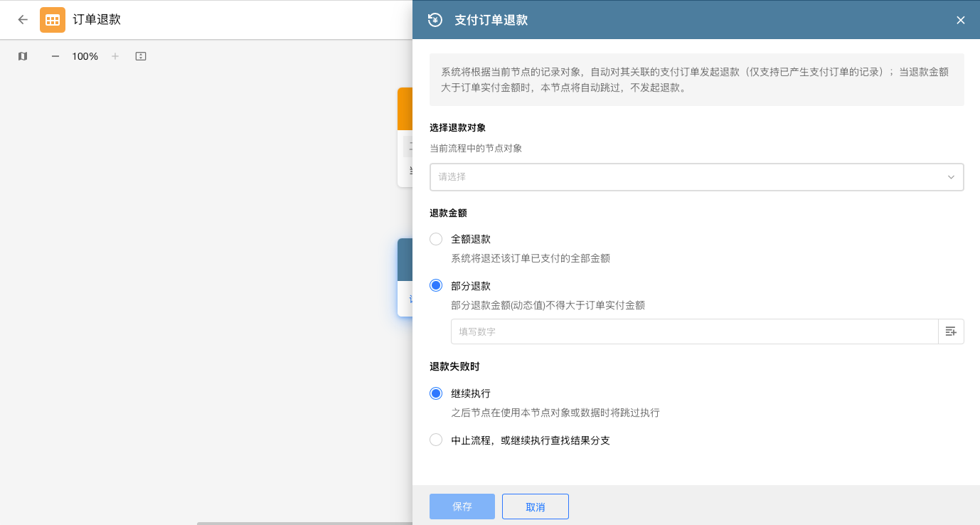Choose 继续执行 on refund failure
The height and width of the screenshot is (525, 980).
click(436, 393)
